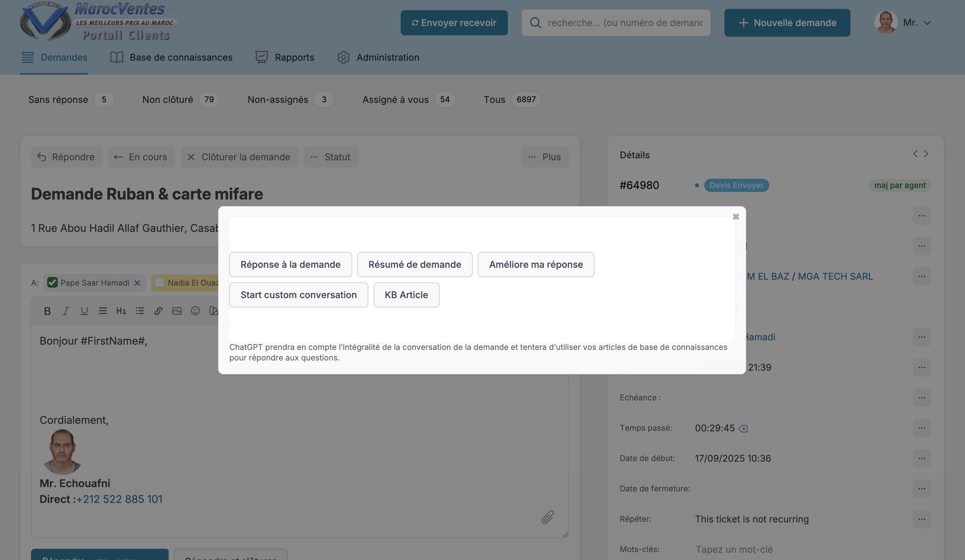Uncheck the Pape Saar Hamadi recipient
The image size is (965, 560).
pos(52,283)
